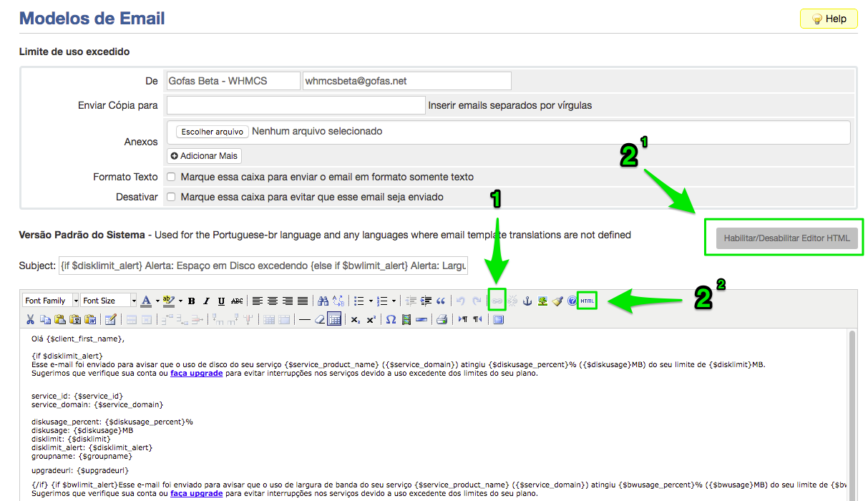Image resolution: width=868 pixels, height=501 pixels.
Task: Remove formatting with the eraser icon
Action: pyautogui.click(x=320, y=320)
